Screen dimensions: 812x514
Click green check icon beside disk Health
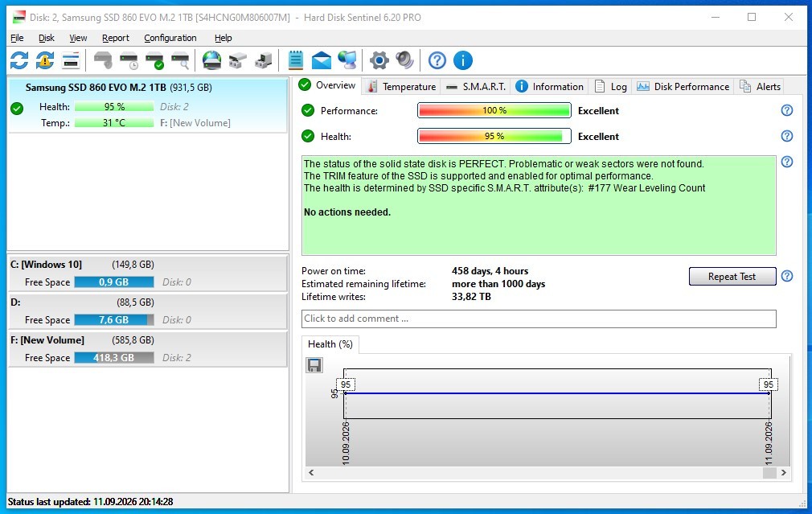[x=17, y=109]
